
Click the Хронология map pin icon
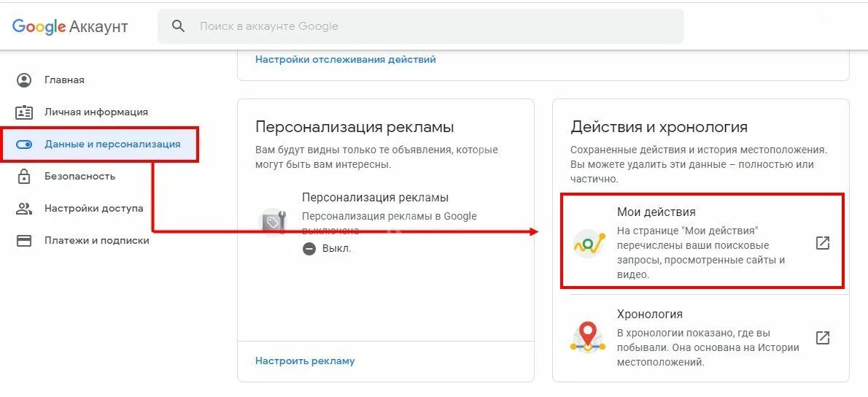pyautogui.click(x=588, y=338)
